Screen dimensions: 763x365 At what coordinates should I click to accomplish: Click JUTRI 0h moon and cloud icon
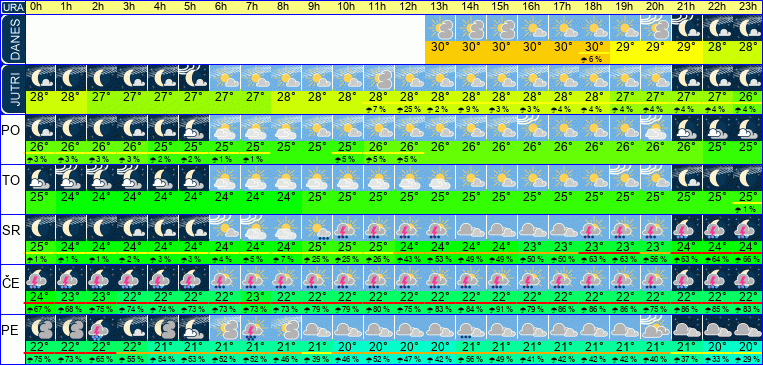click(x=40, y=78)
